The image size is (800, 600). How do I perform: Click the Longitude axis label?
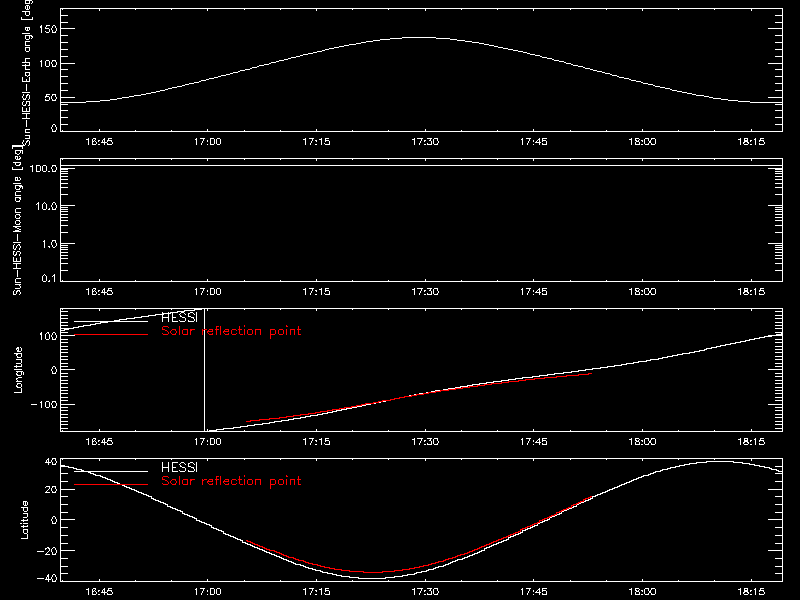coord(18,370)
